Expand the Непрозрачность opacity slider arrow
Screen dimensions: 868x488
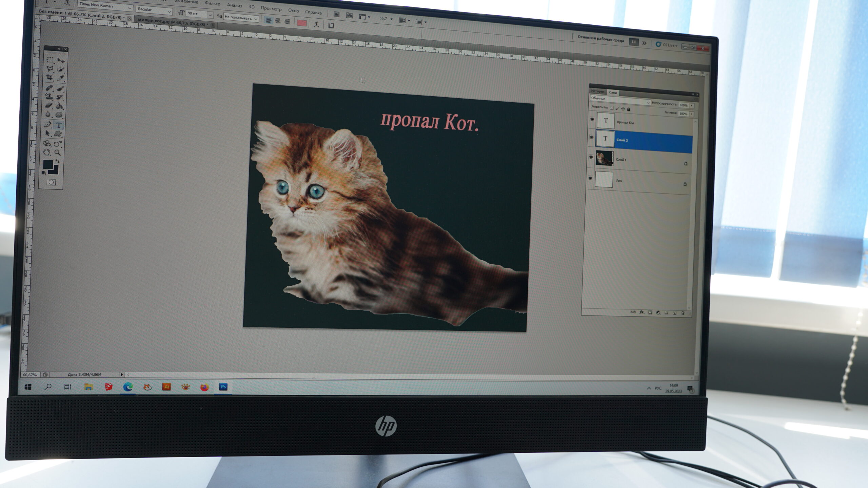(x=692, y=106)
